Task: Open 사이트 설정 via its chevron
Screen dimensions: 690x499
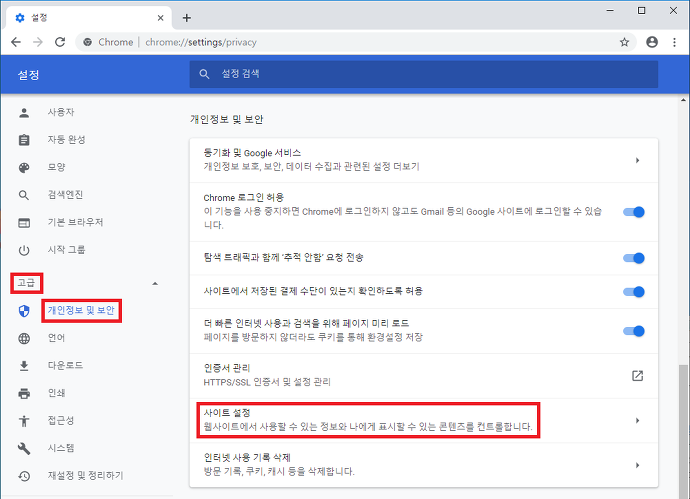Action: 637,420
